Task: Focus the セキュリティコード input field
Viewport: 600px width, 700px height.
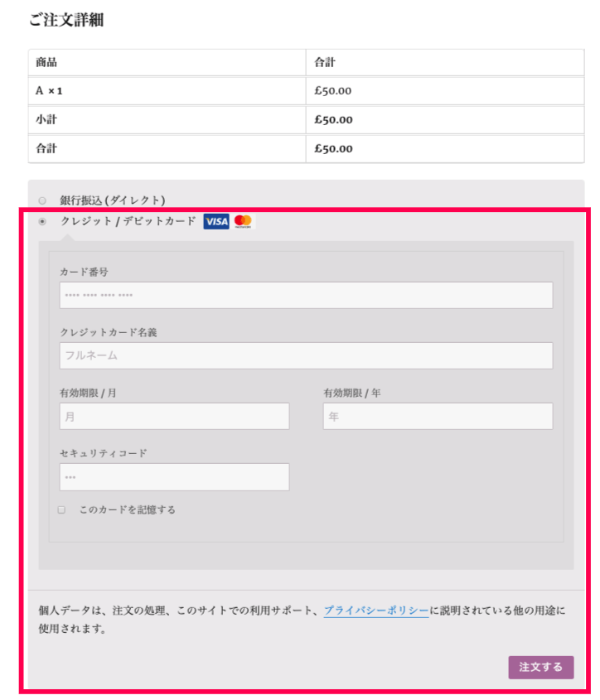Action: (x=174, y=477)
